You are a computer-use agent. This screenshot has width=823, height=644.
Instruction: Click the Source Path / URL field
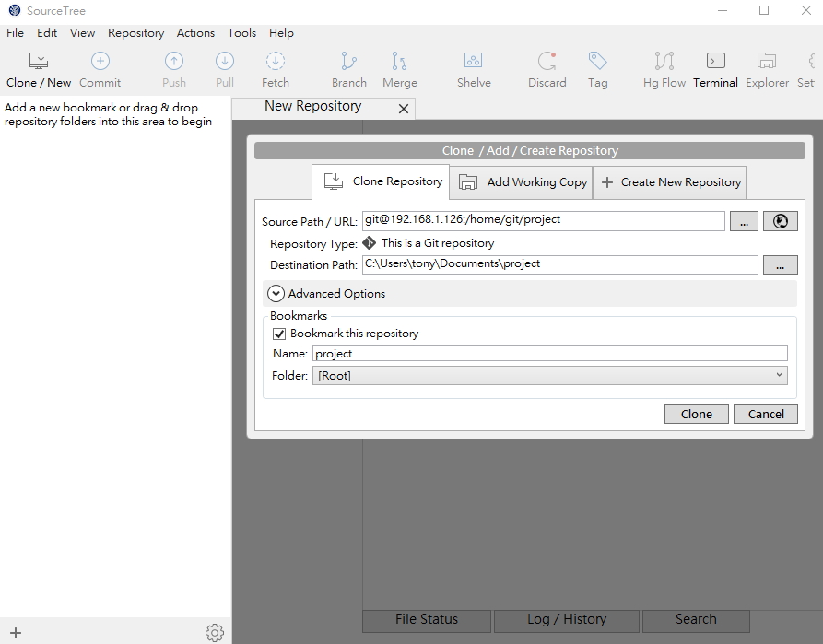pos(543,221)
